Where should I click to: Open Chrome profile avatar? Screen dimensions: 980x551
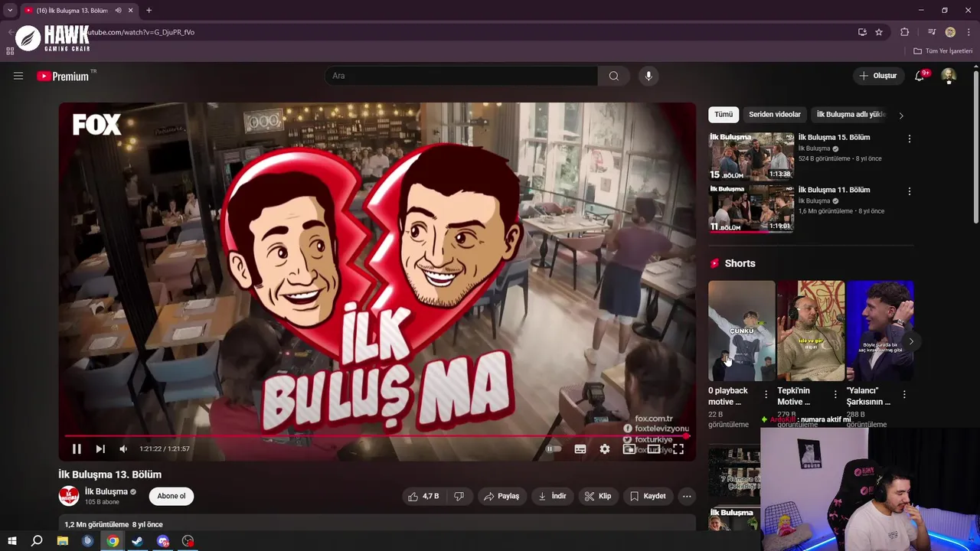coord(950,32)
